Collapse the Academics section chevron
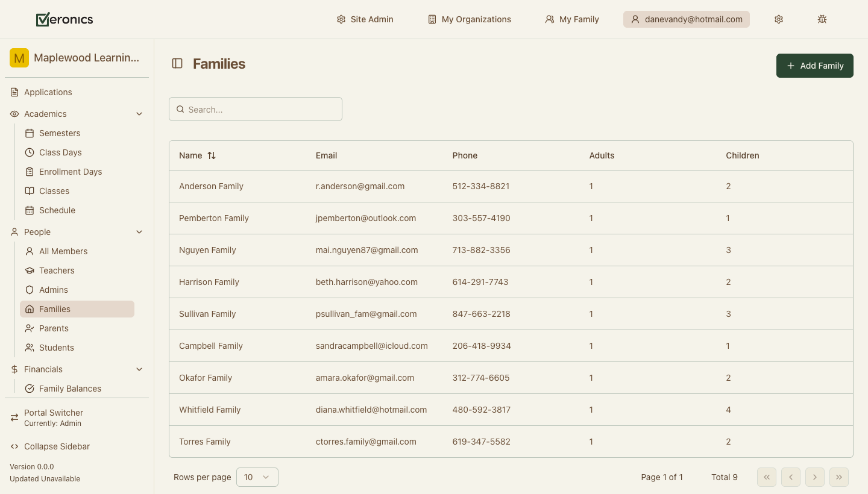 pyautogui.click(x=139, y=114)
